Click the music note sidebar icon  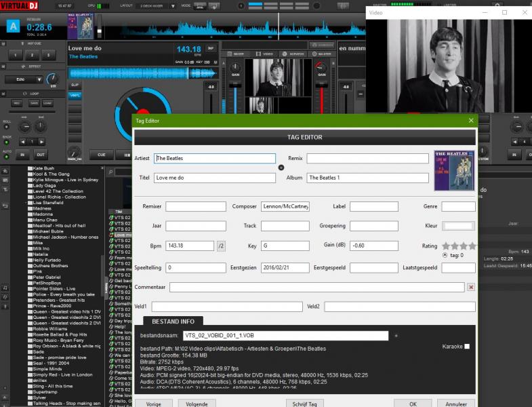5,288
